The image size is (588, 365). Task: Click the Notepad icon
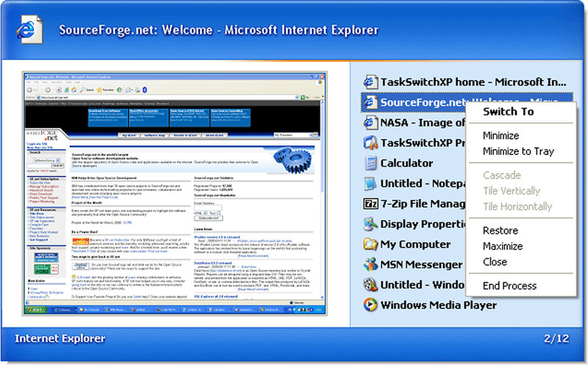(370, 184)
